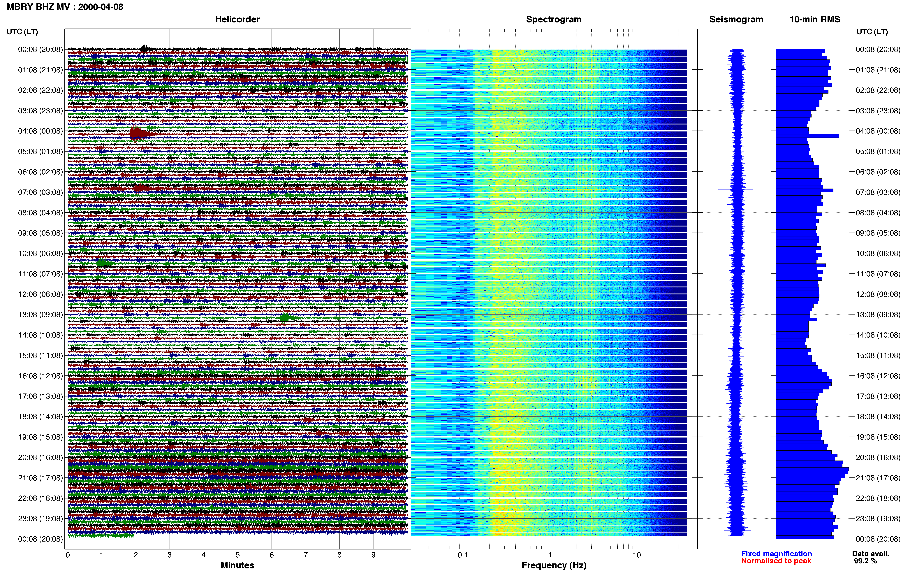Click the Seismogram panel heading
924x578 pixels.
pyautogui.click(x=736, y=19)
